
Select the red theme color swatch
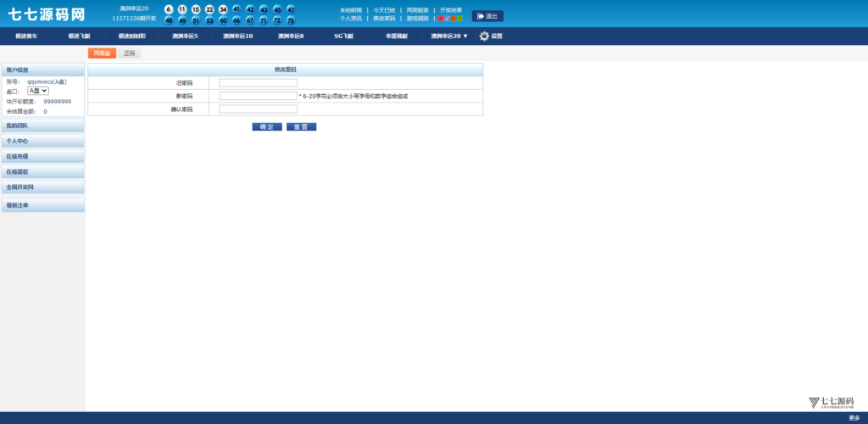click(x=441, y=18)
